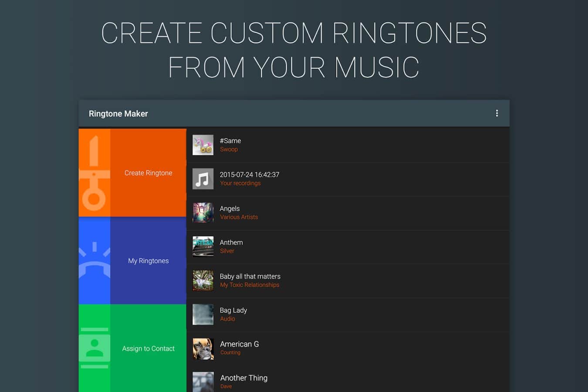Click the contact card icon on green tile
This screenshot has width=588, height=392.
(94, 348)
